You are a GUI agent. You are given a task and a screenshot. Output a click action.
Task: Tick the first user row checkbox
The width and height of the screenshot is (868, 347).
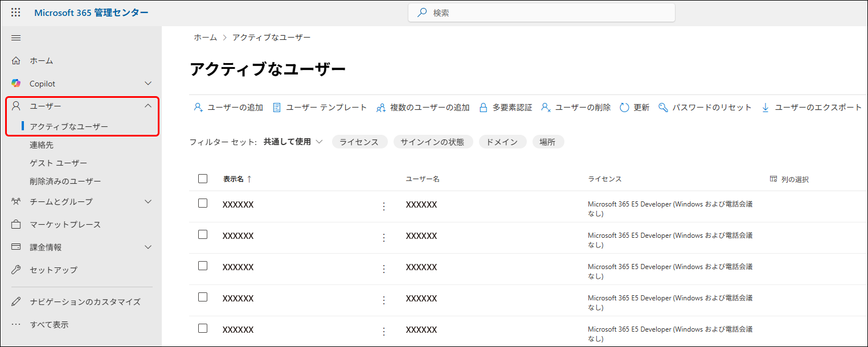click(203, 203)
